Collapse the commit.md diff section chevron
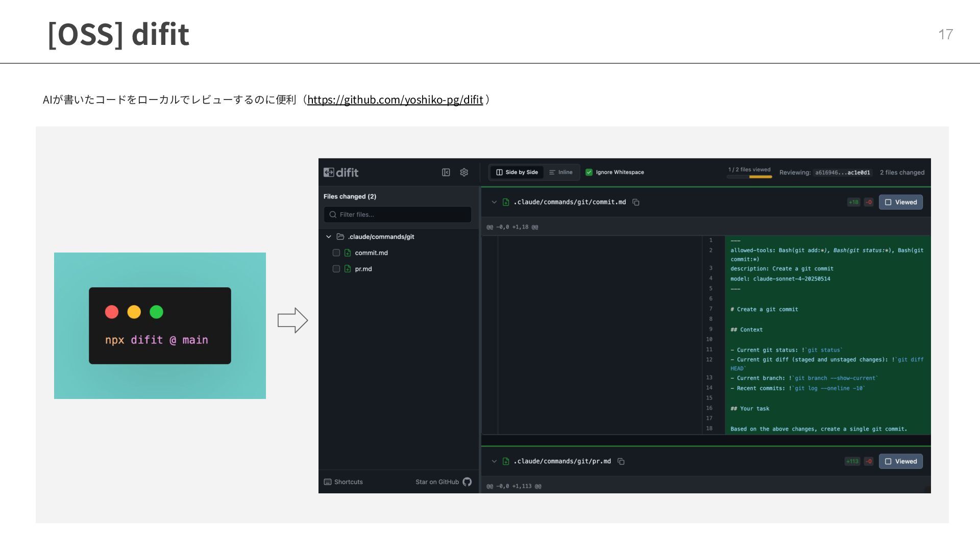The image size is (980, 551). click(494, 202)
